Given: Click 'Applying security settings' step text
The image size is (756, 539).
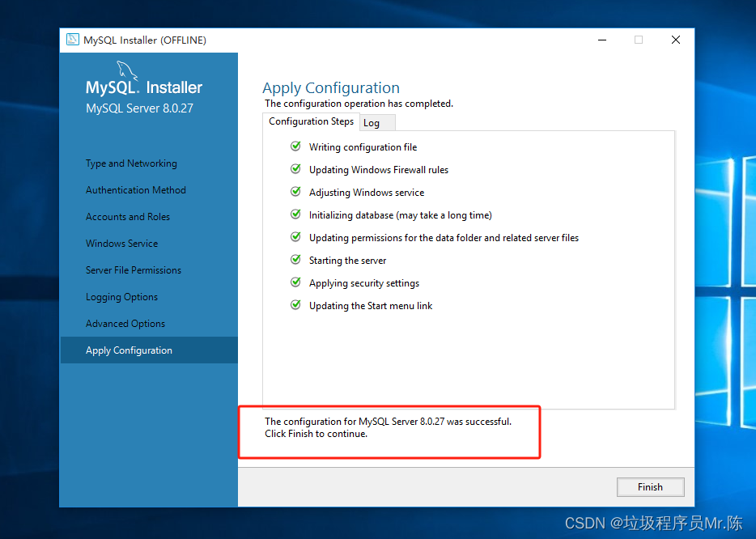Looking at the screenshot, I should pyautogui.click(x=364, y=283).
